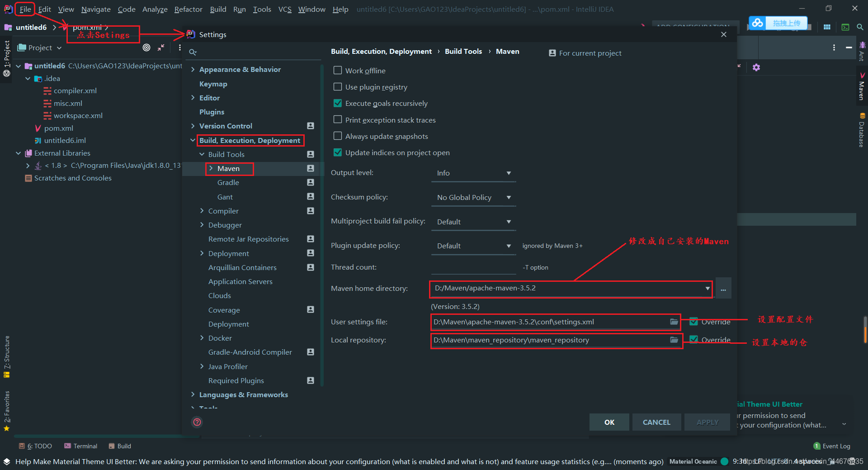Click the hide panel minus icon at right

(x=849, y=47)
